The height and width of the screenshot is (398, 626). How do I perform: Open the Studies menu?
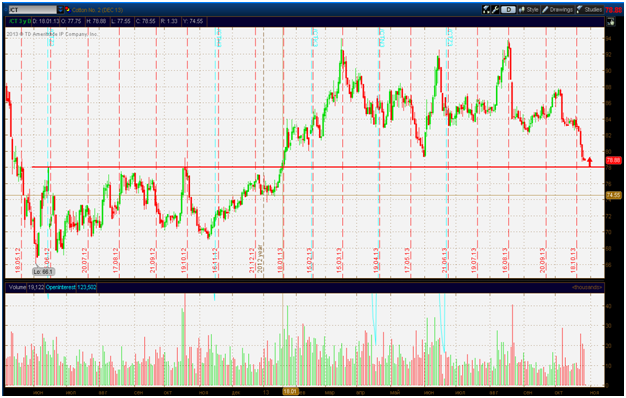tap(589, 10)
